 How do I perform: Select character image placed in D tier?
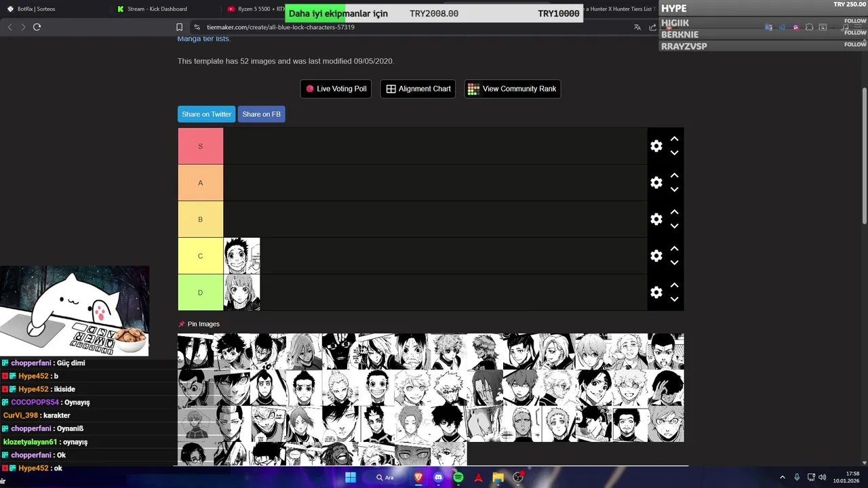coord(242,292)
